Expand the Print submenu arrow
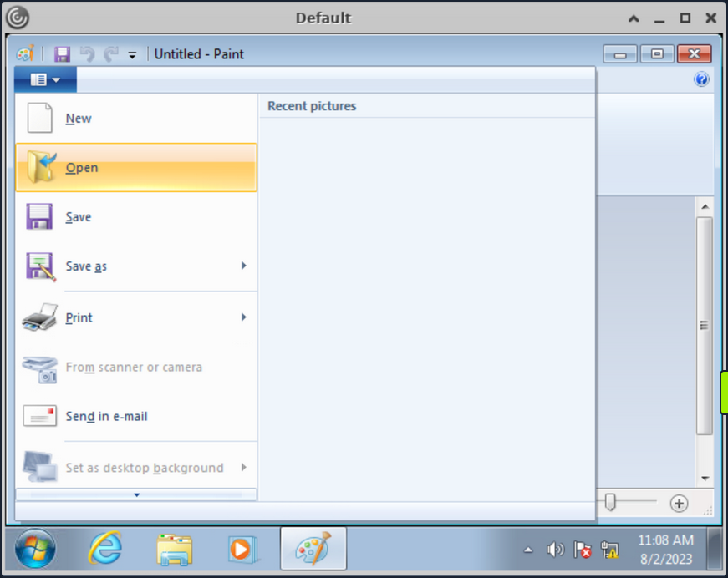The image size is (728, 578). (x=242, y=317)
